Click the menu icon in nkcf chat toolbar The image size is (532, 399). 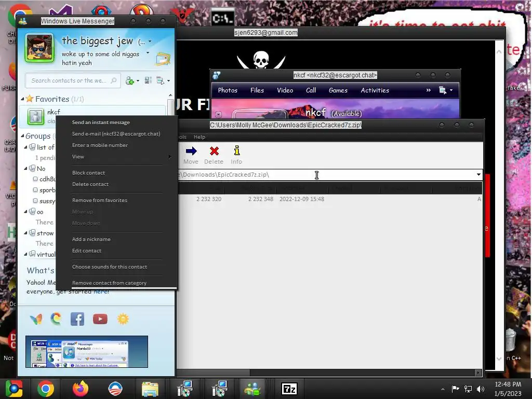443,90
